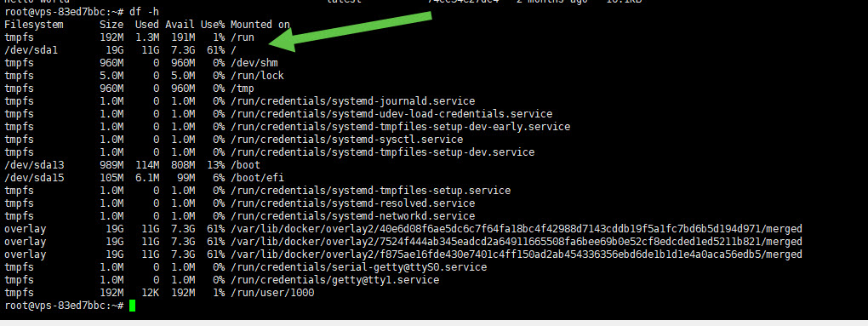Select the /dev/sda1 root filesystem row

pos(121,50)
